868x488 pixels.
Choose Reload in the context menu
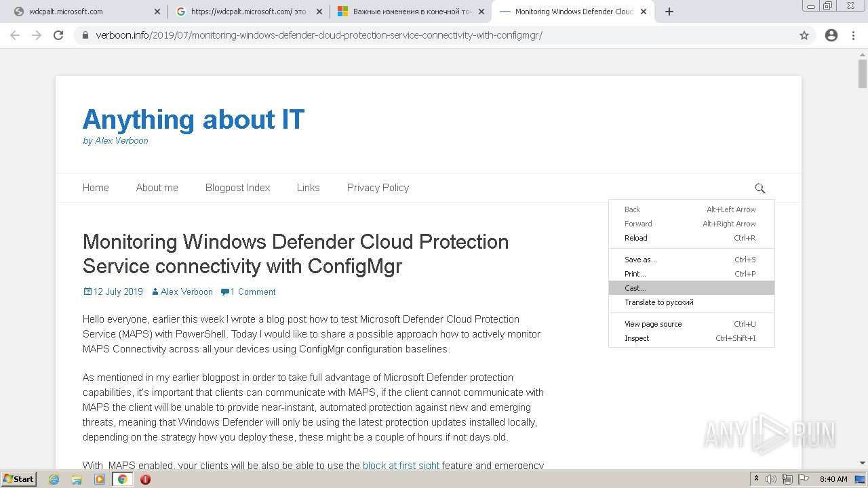[692, 238]
